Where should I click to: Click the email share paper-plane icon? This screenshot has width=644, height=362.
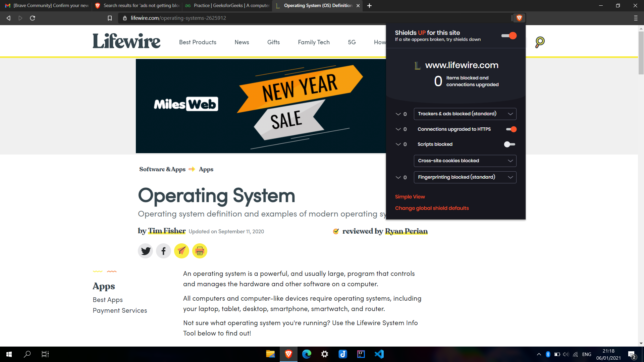coord(181,251)
